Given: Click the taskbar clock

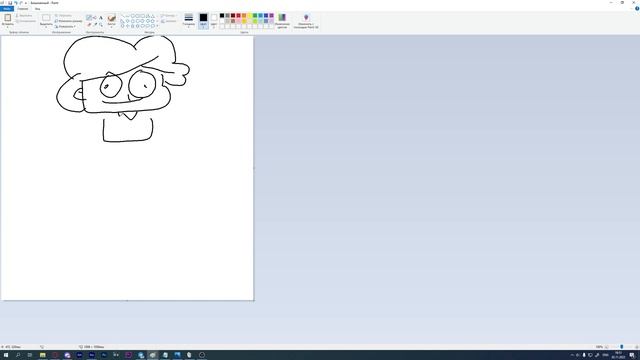Looking at the screenshot, I should click(x=618, y=355).
